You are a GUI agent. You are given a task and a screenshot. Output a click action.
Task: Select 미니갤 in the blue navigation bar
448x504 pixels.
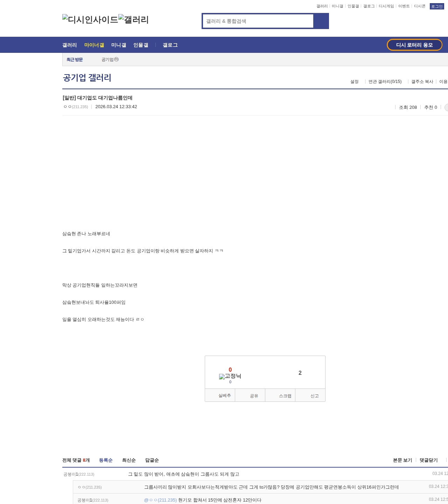point(119,45)
